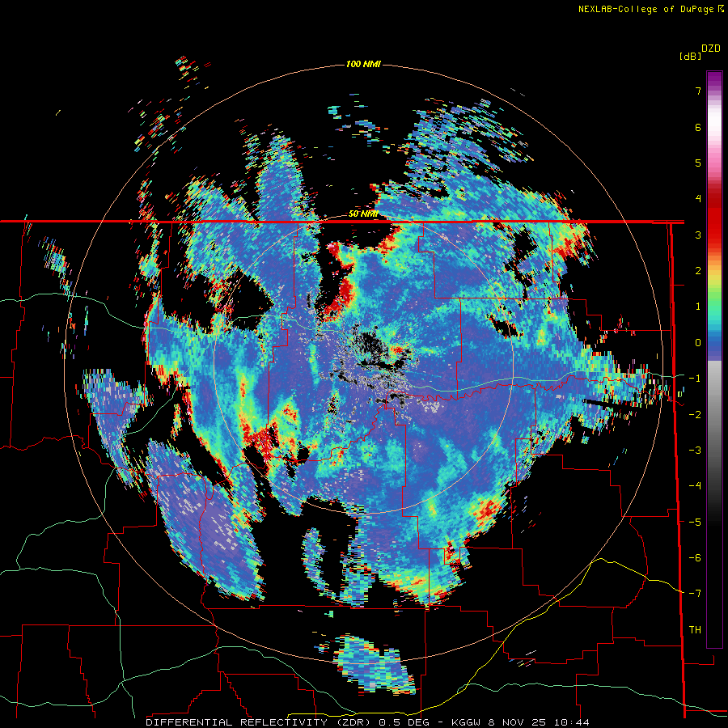The height and width of the screenshot is (728, 728).
Task: Click the -2 value on the color scale
Action: point(695,415)
